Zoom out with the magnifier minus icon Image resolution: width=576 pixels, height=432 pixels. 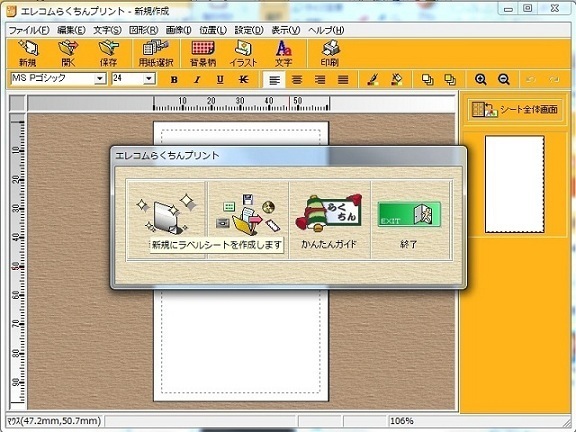click(504, 79)
